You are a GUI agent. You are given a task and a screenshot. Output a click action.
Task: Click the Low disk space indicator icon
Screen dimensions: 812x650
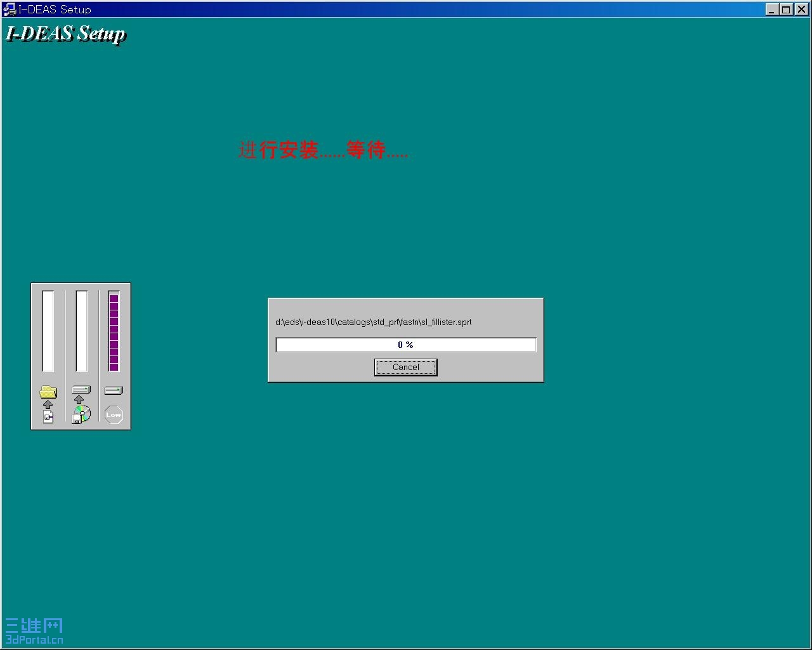coord(114,415)
